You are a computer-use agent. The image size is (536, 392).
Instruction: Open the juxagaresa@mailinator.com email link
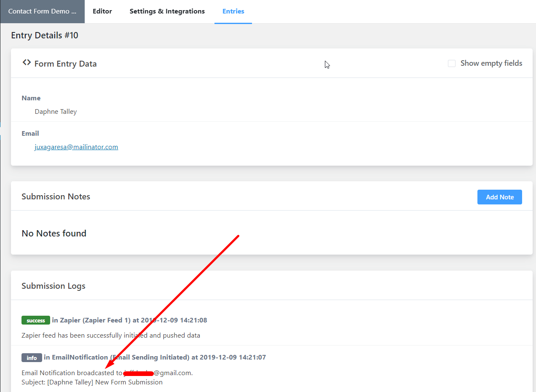(76, 147)
